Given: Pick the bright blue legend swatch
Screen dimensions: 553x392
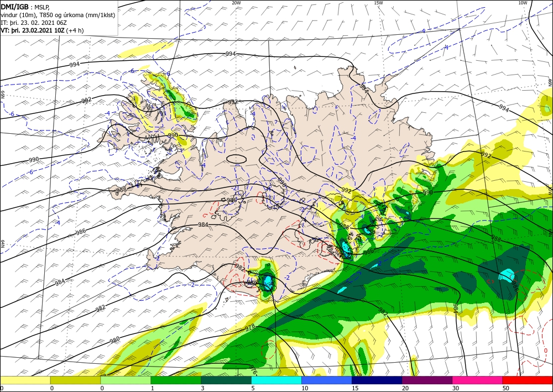Looking at the screenshot, I should pyautogui.click(x=327, y=380).
